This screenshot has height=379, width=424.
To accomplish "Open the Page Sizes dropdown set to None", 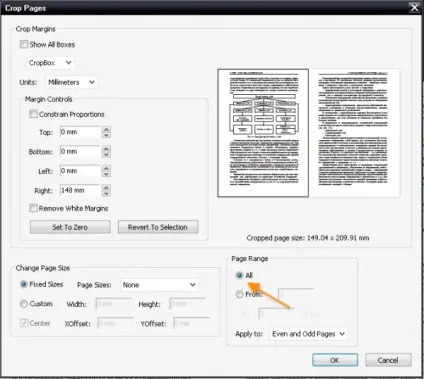I will coord(159,285).
